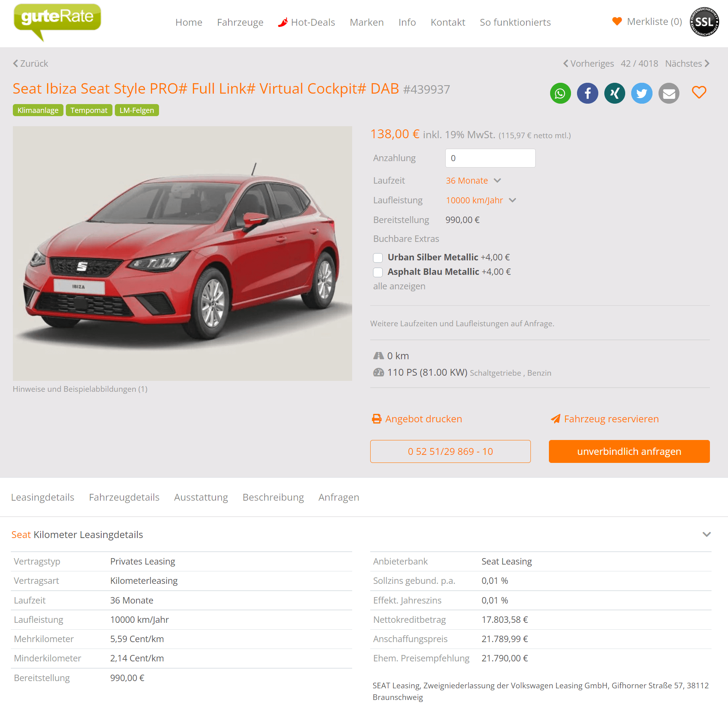Share offer by email icon
This screenshot has width=728, height=708.
[669, 93]
